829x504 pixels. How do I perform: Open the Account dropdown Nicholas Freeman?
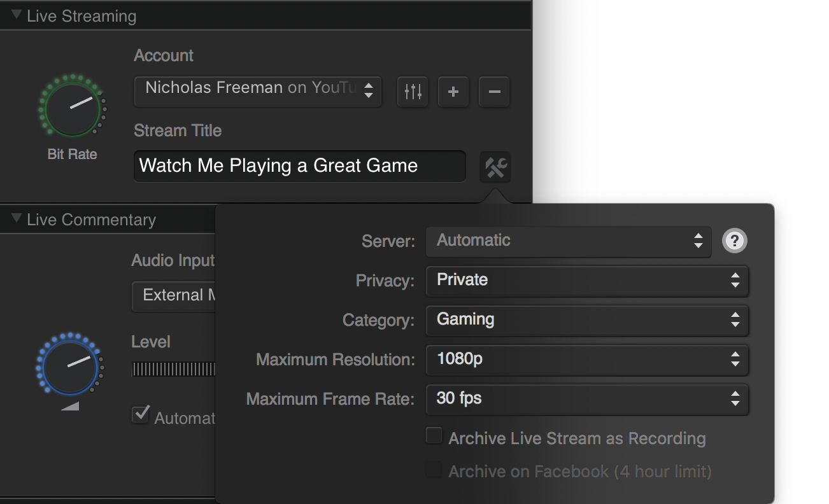[x=258, y=92]
